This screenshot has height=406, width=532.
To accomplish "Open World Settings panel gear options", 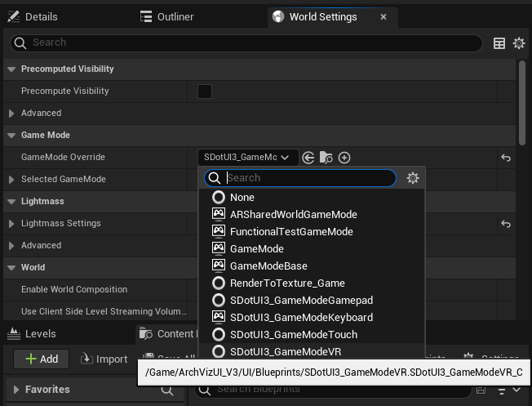I will [519, 43].
